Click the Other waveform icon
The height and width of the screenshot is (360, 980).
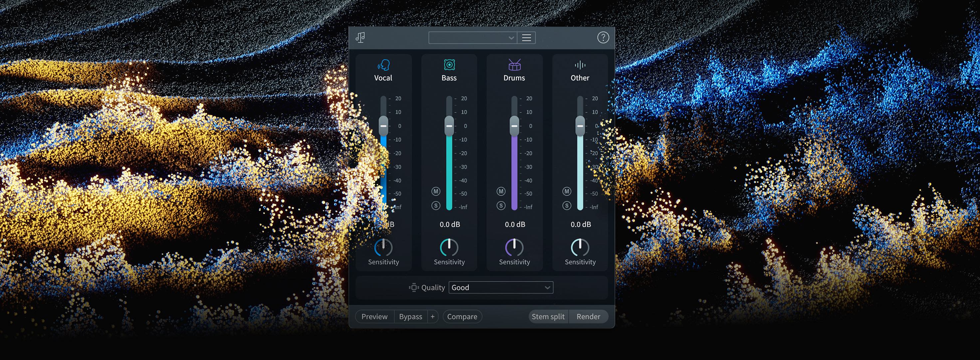580,65
